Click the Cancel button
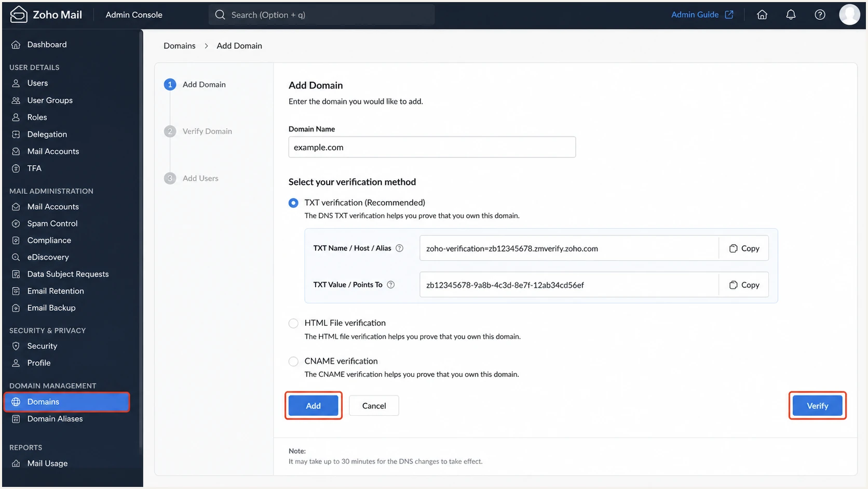 click(374, 406)
